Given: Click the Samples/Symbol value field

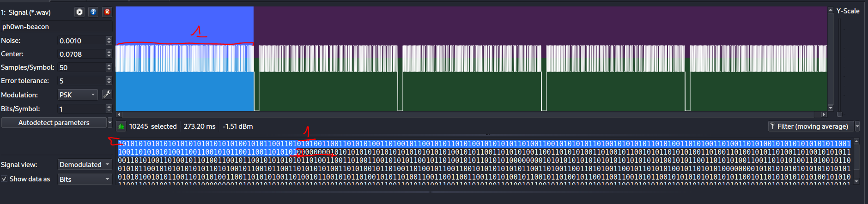Looking at the screenshot, I should 81,67.
